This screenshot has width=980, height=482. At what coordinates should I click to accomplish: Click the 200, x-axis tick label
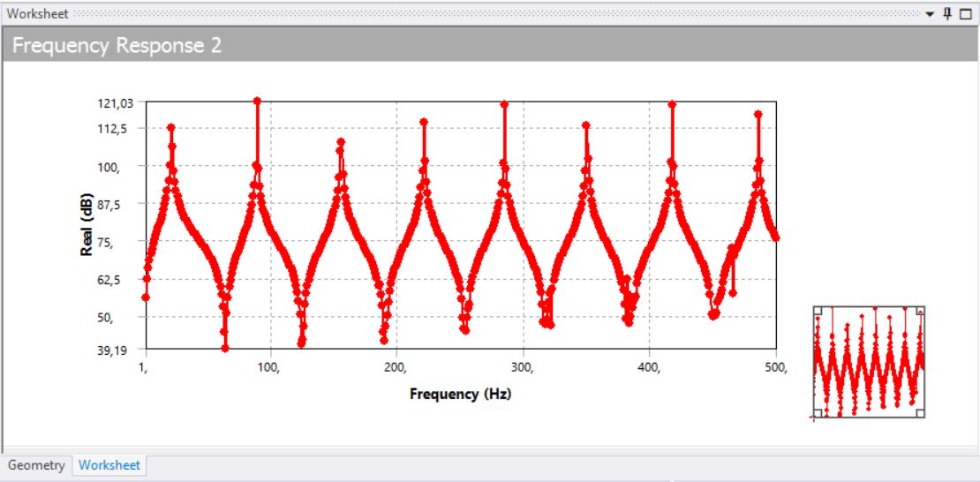[397, 367]
